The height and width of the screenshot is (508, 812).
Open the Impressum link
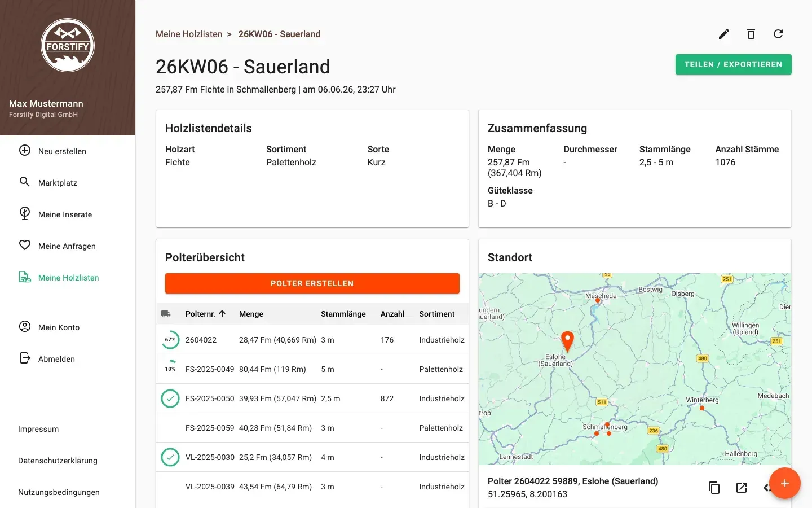(38, 429)
